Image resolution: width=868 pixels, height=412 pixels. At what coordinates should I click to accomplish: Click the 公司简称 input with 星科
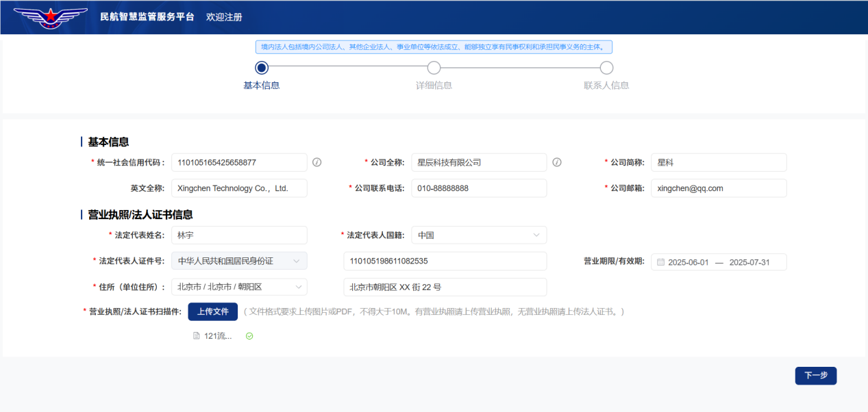click(719, 162)
